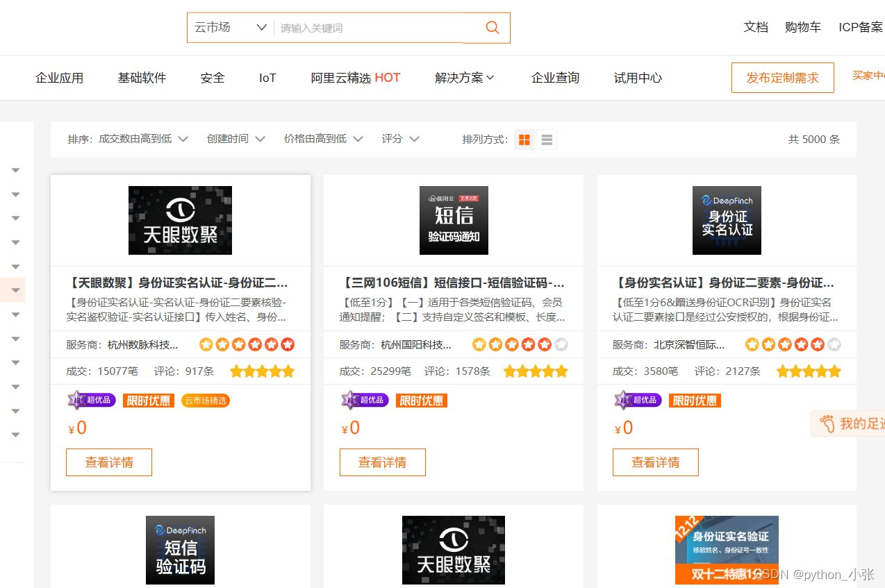Open the 创建时间 sort dropdown

coord(235,139)
